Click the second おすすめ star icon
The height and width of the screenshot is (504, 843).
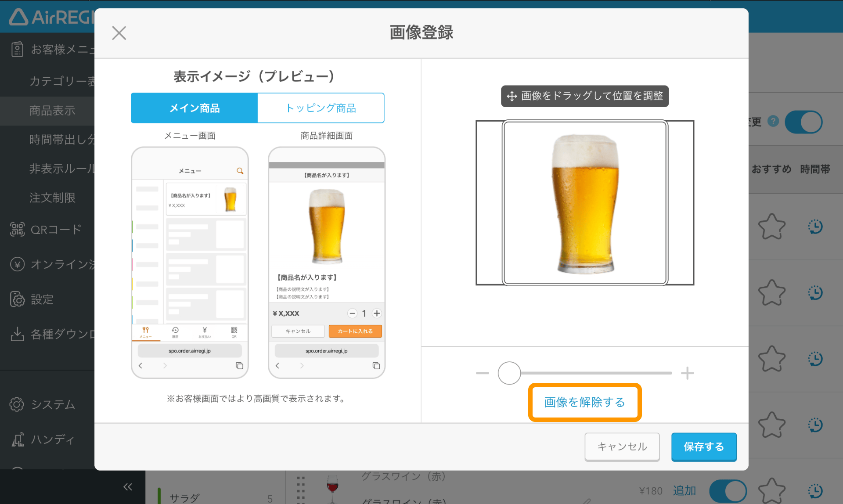(771, 292)
